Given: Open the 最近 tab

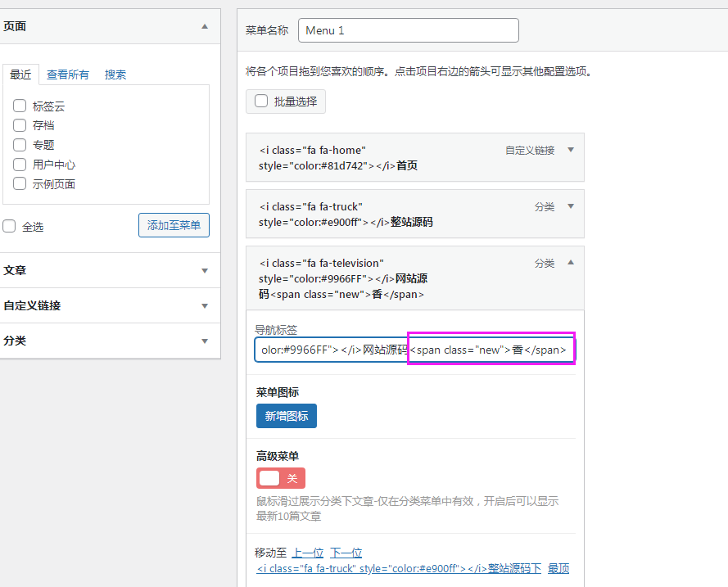Looking at the screenshot, I should pyautogui.click(x=20, y=75).
